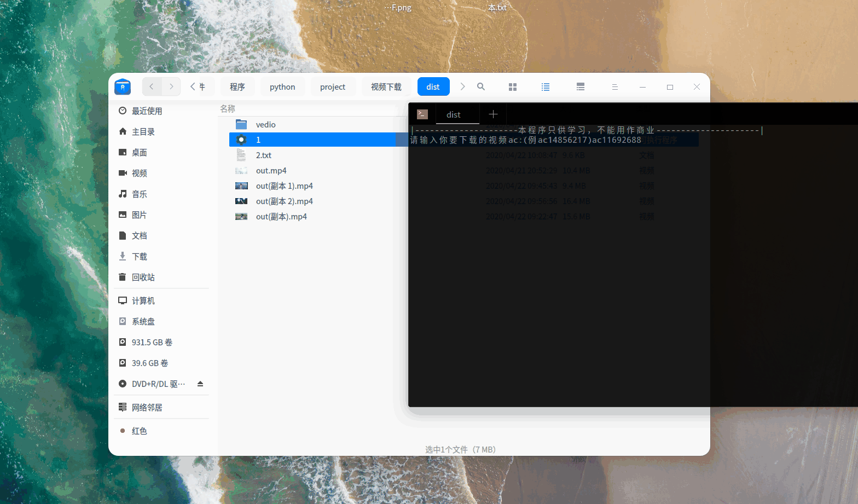This screenshot has width=858, height=504.
Task: Open the 程序 breadcrumb folder
Action: (x=237, y=87)
